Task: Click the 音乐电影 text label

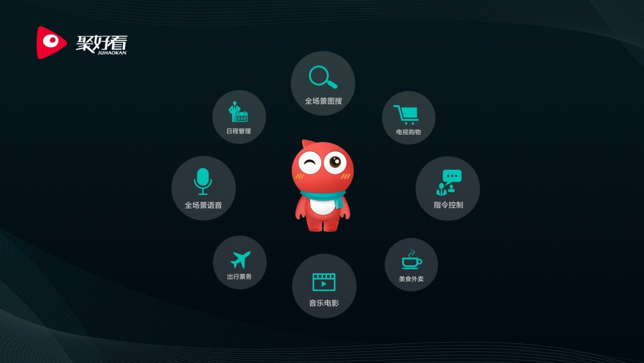Action: coord(324,303)
